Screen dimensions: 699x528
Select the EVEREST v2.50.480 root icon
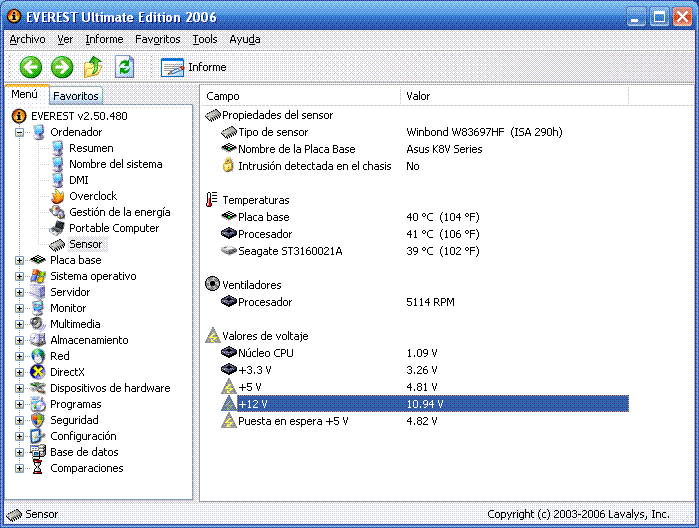[19, 116]
